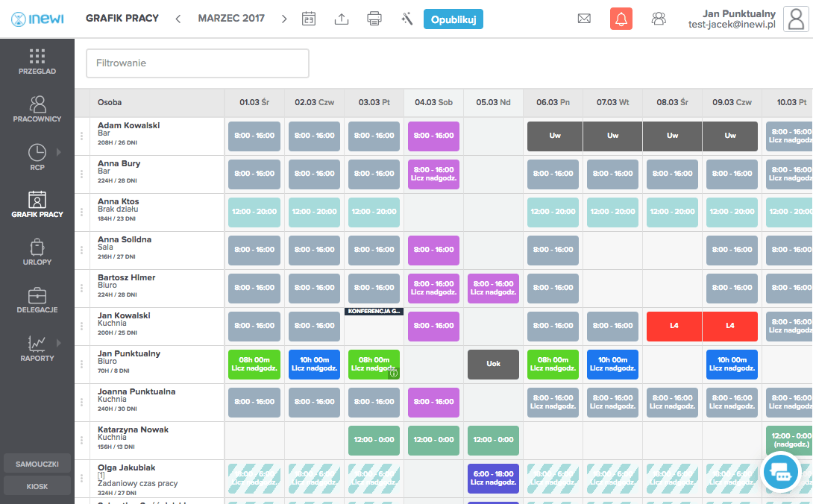Screen dimensions: 813x504
Task: Click the users group icon in header
Action: (659, 19)
